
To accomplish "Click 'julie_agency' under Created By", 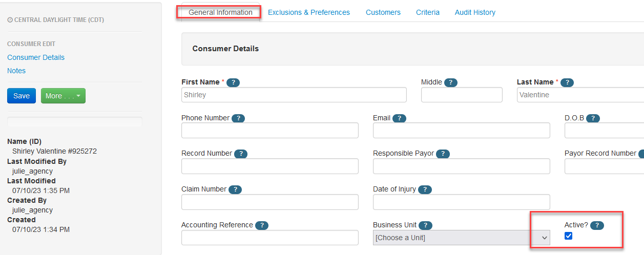I will coord(32,210).
